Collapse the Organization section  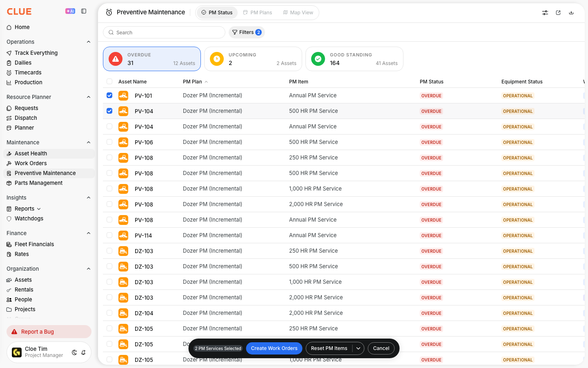[89, 269]
